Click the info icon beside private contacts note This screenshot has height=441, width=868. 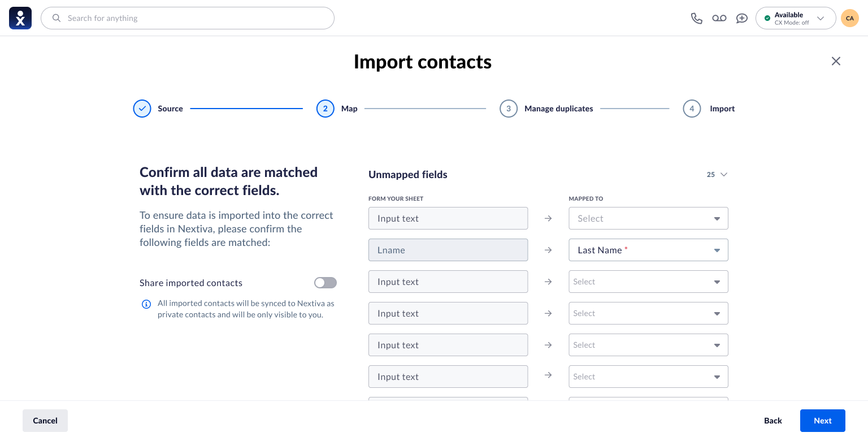coord(146,304)
